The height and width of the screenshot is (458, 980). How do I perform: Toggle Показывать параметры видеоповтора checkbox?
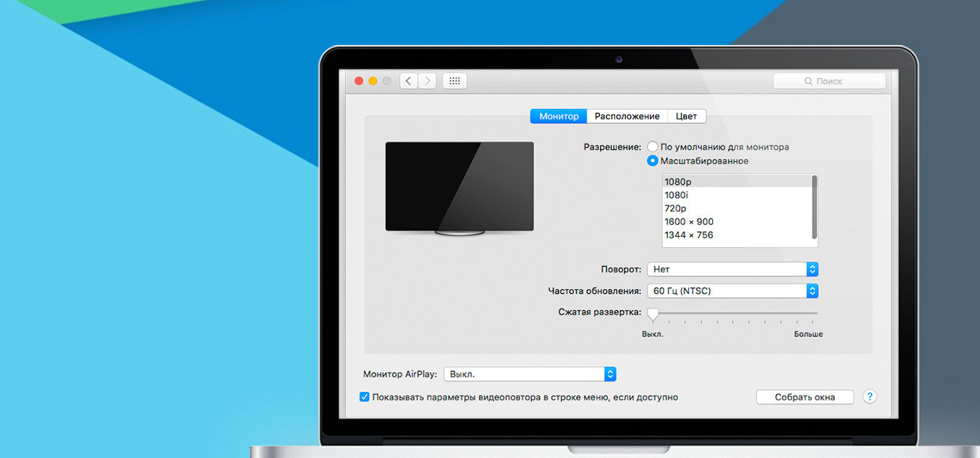point(364,397)
